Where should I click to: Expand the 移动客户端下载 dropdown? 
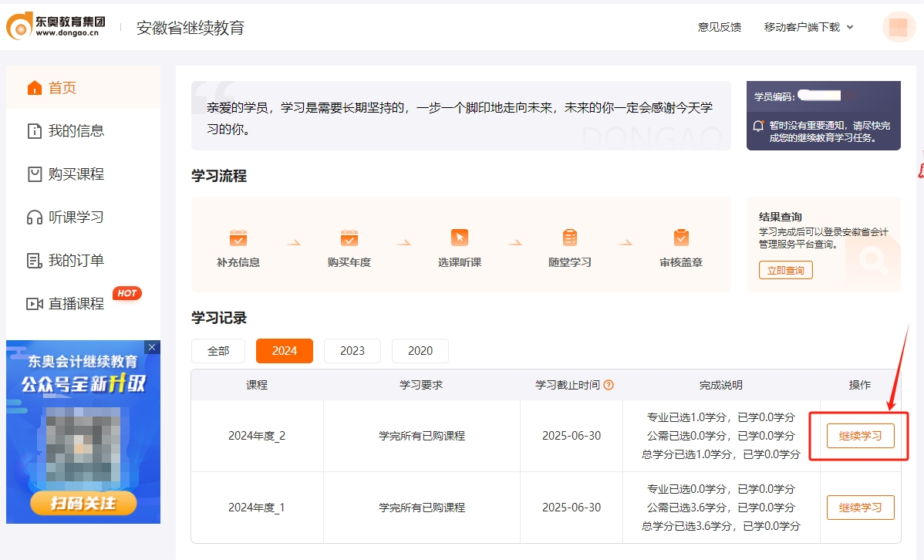[802, 26]
